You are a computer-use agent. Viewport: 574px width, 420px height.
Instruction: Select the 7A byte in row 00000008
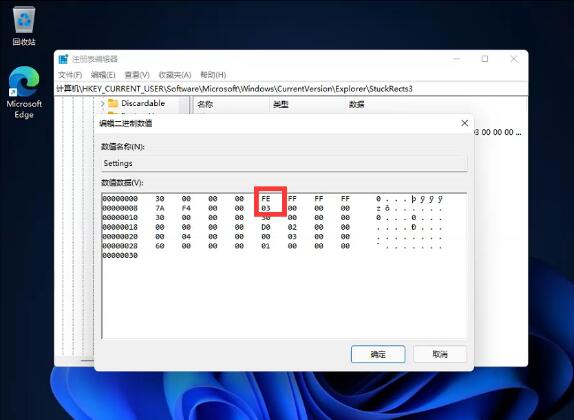(160, 208)
